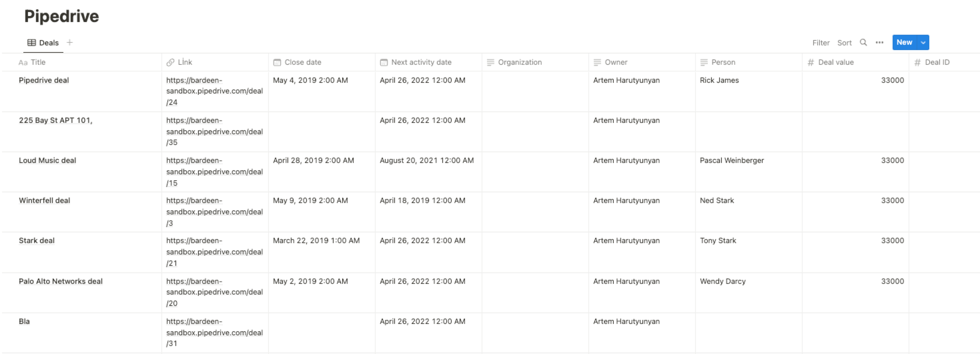The width and height of the screenshot is (980, 354).
Task: Click the link icon in Link column header
Action: 170,62
